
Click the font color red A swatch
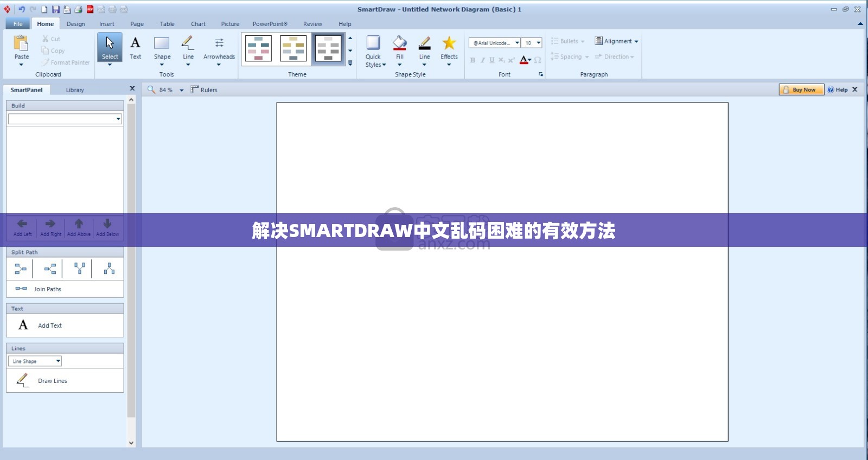524,60
